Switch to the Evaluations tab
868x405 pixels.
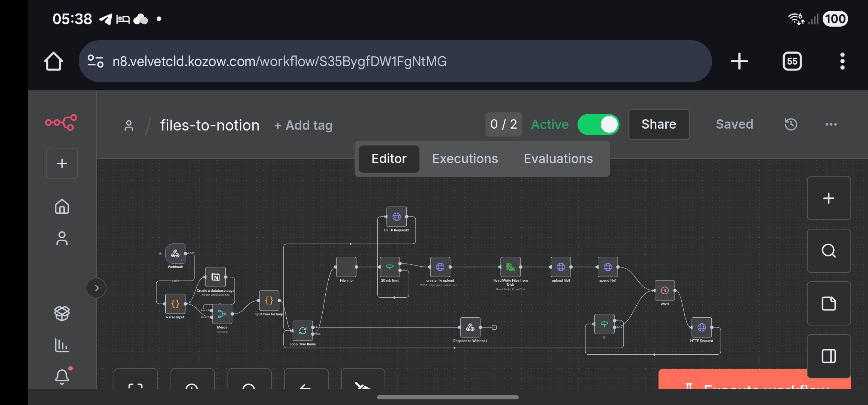558,159
